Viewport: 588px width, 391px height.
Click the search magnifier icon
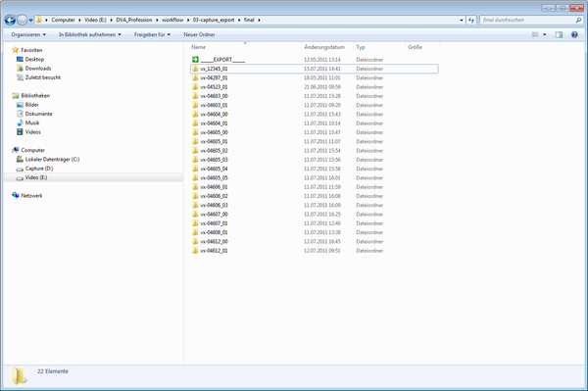coord(578,20)
